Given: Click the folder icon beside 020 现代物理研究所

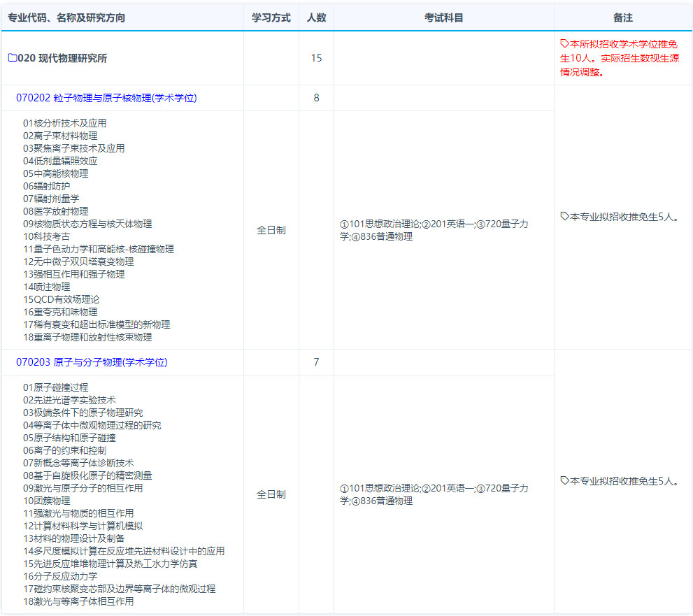Looking at the screenshot, I should tap(12, 58).
